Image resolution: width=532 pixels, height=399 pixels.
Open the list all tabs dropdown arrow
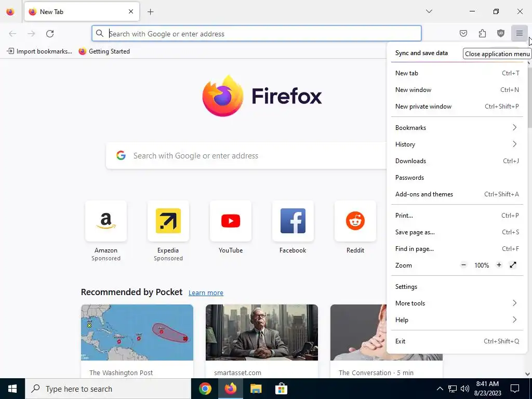429,11
